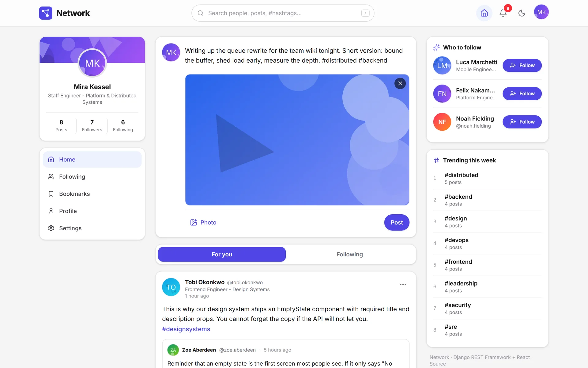
Task: Open the home icon in header
Action: (x=484, y=13)
